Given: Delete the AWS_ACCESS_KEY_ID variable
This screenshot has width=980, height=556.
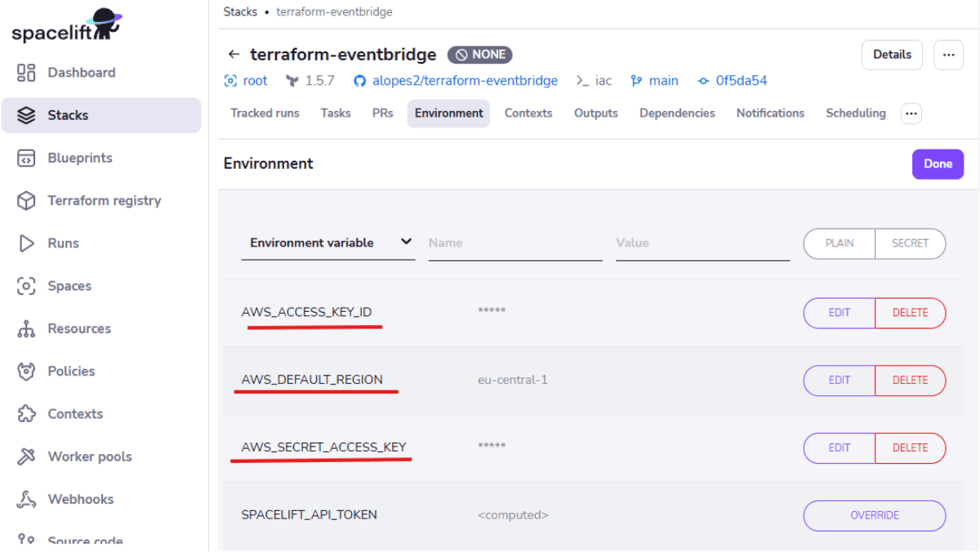Looking at the screenshot, I should point(911,313).
